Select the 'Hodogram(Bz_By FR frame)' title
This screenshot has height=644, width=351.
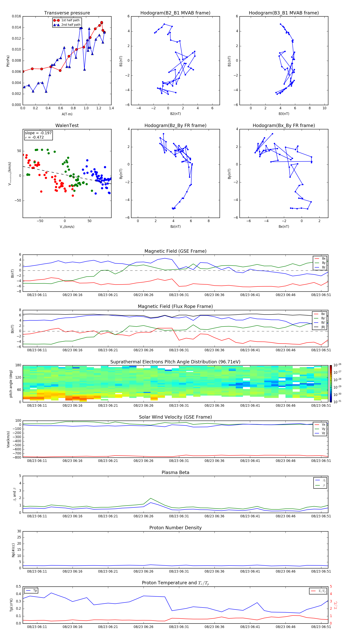[175, 125]
